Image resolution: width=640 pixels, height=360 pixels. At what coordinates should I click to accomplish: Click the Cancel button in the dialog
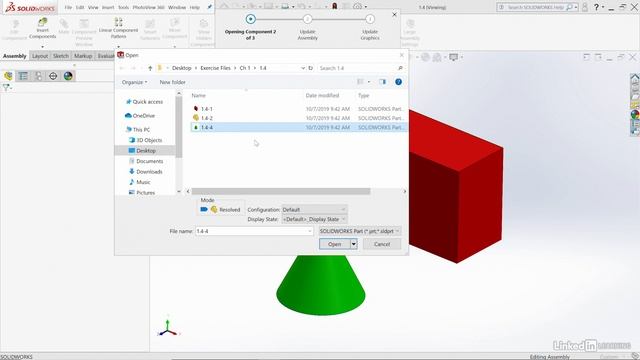(x=382, y=244)
